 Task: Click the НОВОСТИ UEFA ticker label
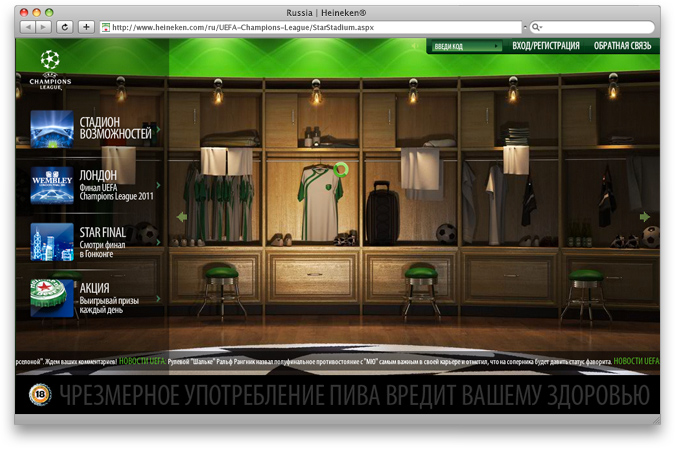pyautogui.click(x=142, y=361)
